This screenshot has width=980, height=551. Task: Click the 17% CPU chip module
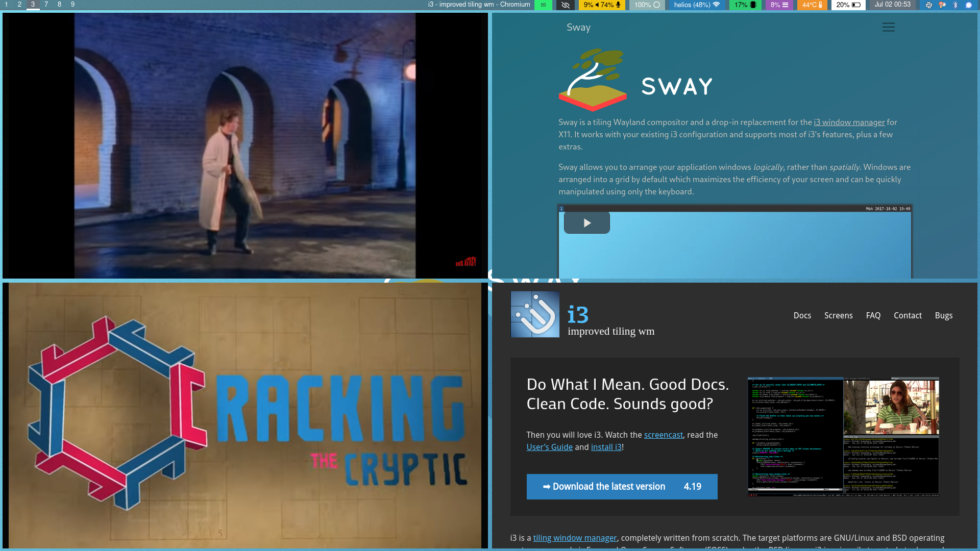[x=745, y=5]
